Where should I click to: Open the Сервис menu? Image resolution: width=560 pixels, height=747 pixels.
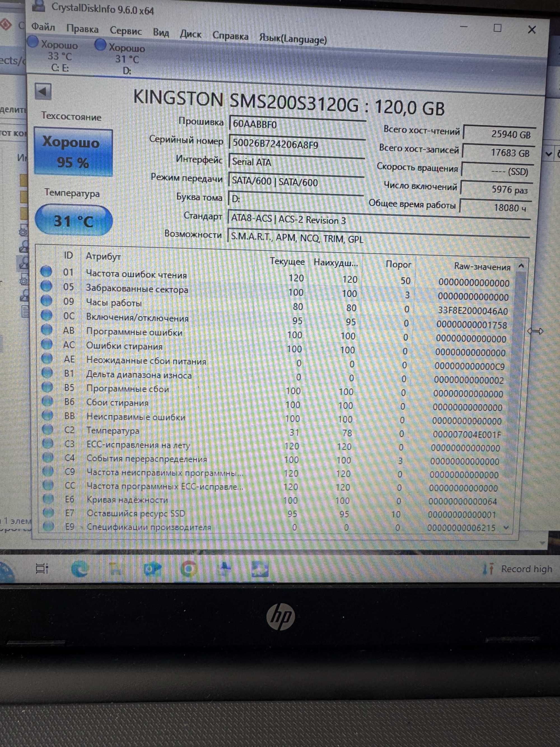tap(125, 31)
